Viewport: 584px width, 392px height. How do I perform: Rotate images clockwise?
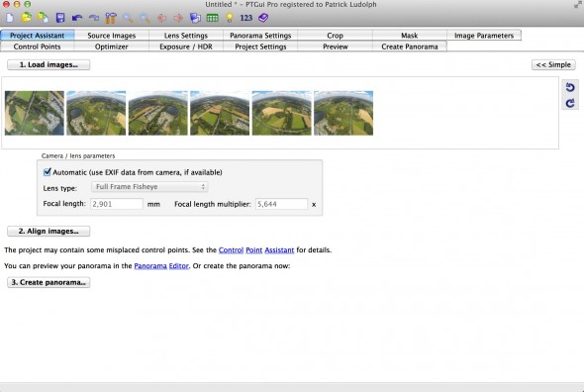570,103
